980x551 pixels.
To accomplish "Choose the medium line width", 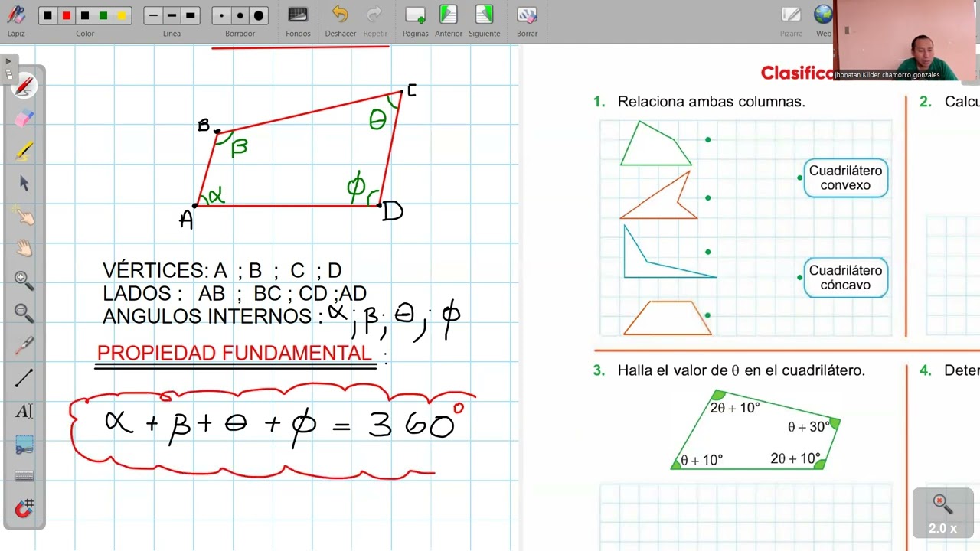I will [x=171, y=15].
